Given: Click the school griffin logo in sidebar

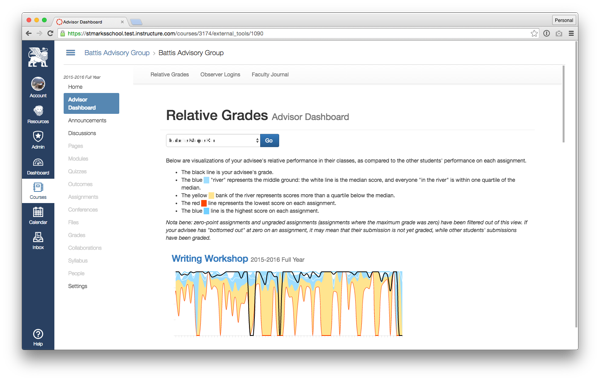Looking at the screenshot, I should point(38,57).
